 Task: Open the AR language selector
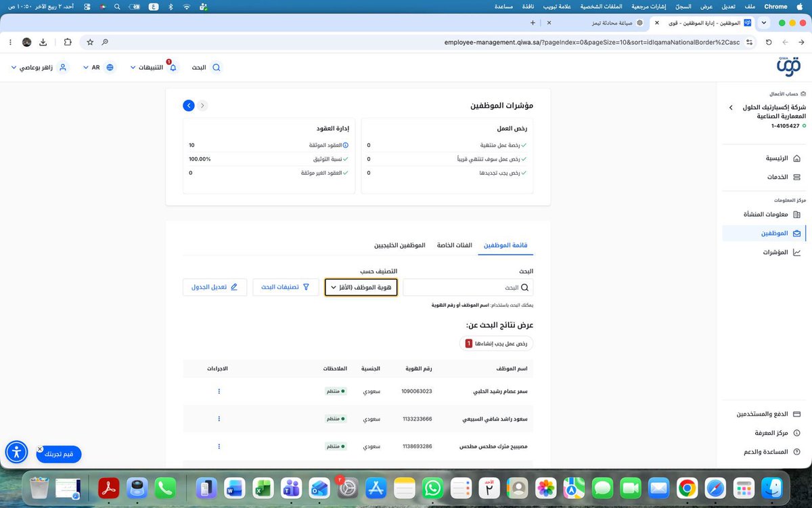[99, 68]
